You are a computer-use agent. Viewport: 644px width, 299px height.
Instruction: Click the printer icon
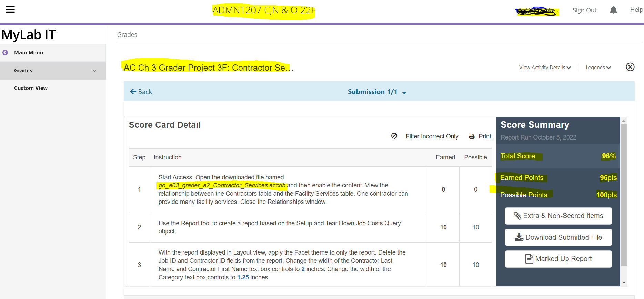tap(472, 136)
